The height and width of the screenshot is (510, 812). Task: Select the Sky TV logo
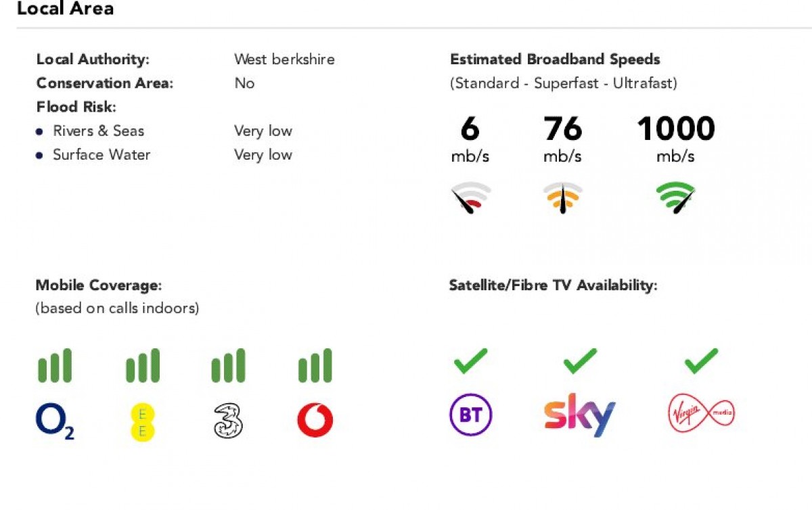click(580, 415)
